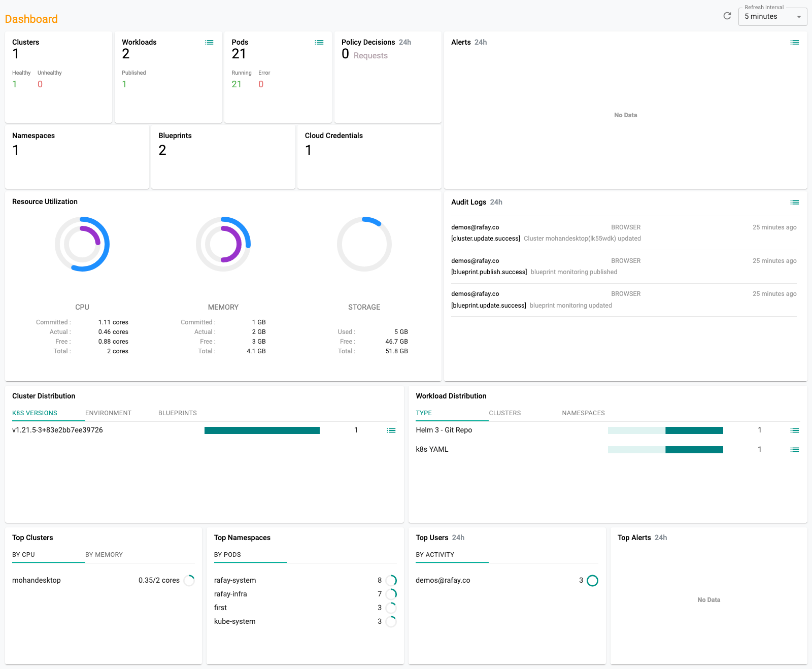Click the rafay-system pods ring indicator
Image resolution: width=812 pixels, height=669 pixels.
[391, 580]
